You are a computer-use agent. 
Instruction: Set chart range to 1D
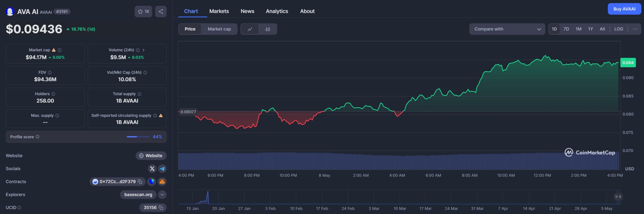tap(554, 29)
